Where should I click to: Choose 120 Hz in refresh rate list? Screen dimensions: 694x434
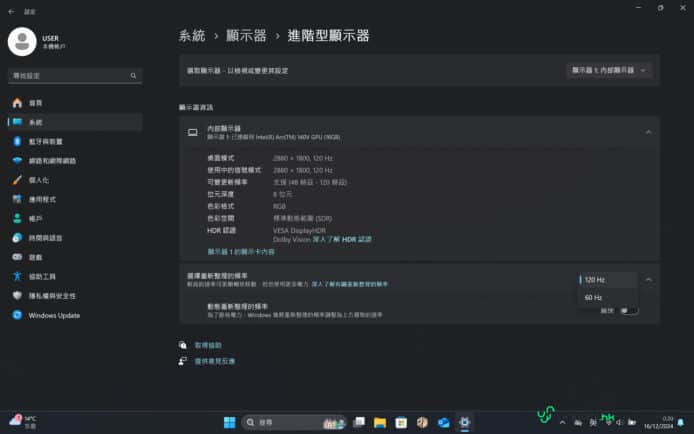coord(595,280)
